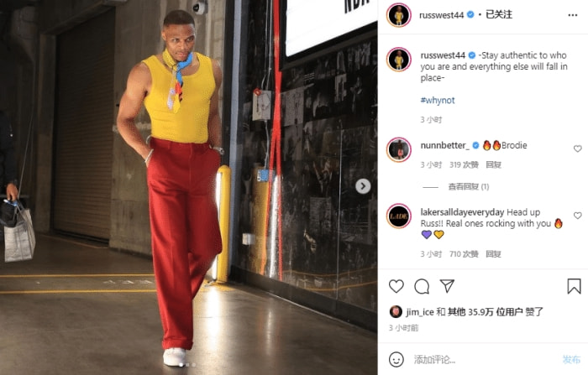The width and height of the screenshot is (588, 375).
Task: Open comment bubble icon below post
Action: tap(422, 286)
